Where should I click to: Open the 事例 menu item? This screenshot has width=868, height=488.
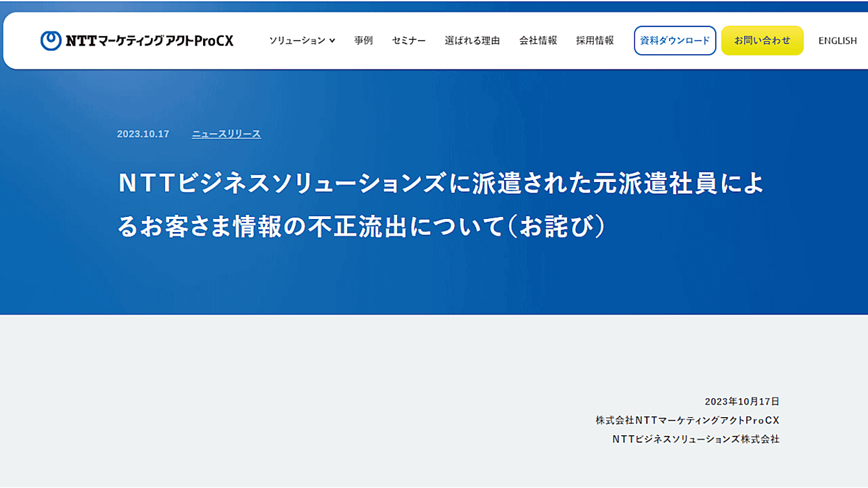click(363, 41)
